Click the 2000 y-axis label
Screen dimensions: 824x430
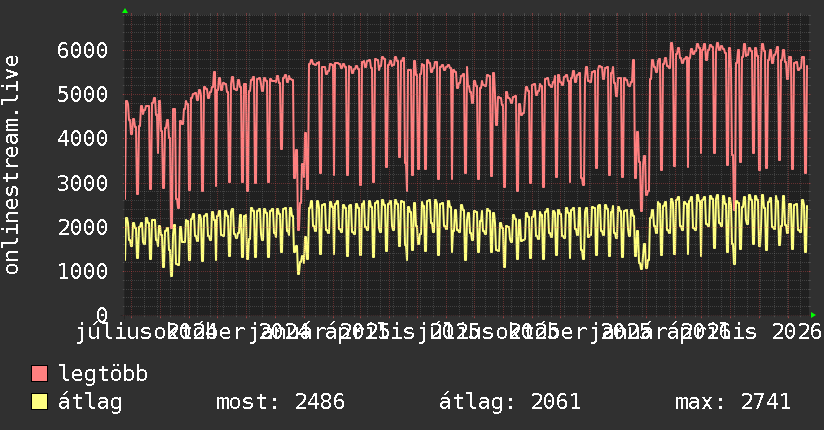point(83,227)
